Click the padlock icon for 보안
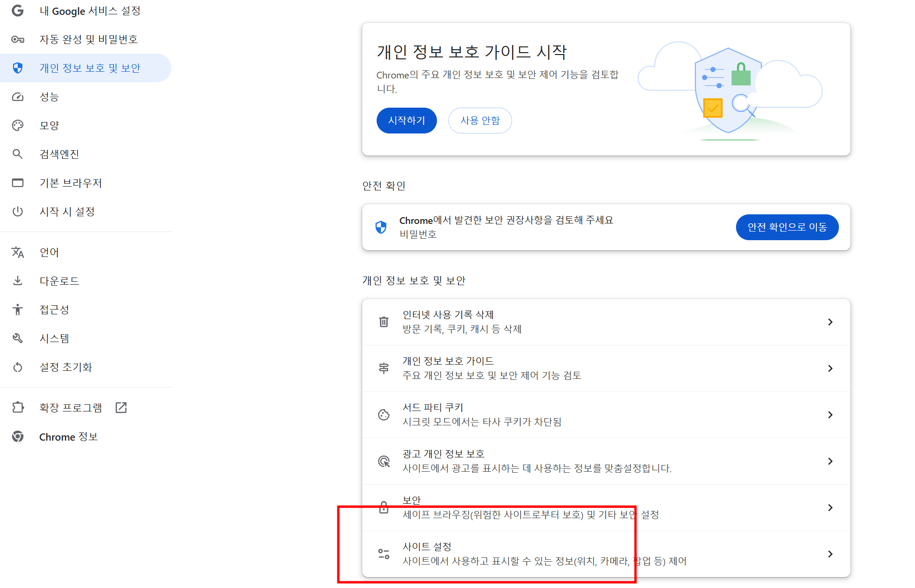This screenshot has height=588, width=915. coord(384,507)
